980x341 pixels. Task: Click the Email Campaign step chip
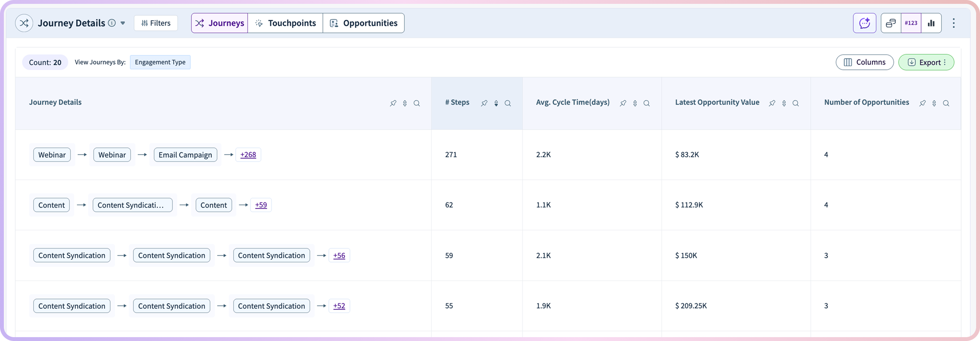185,155
